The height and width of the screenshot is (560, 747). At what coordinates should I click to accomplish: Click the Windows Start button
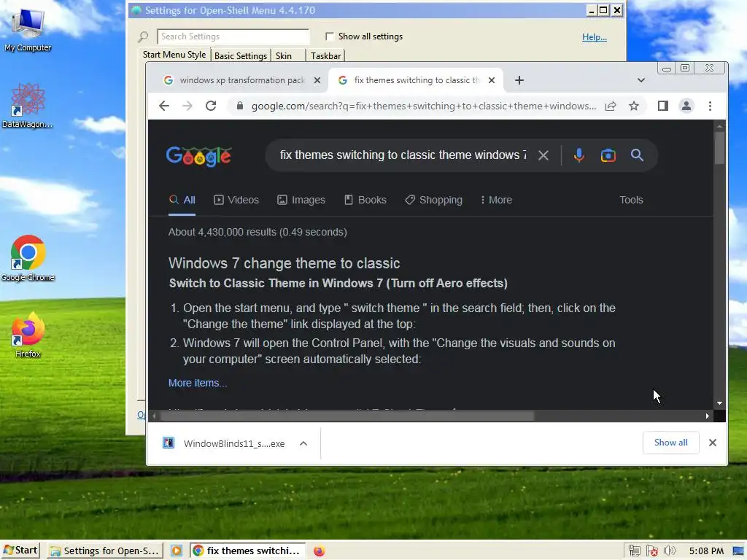point(20,551)
